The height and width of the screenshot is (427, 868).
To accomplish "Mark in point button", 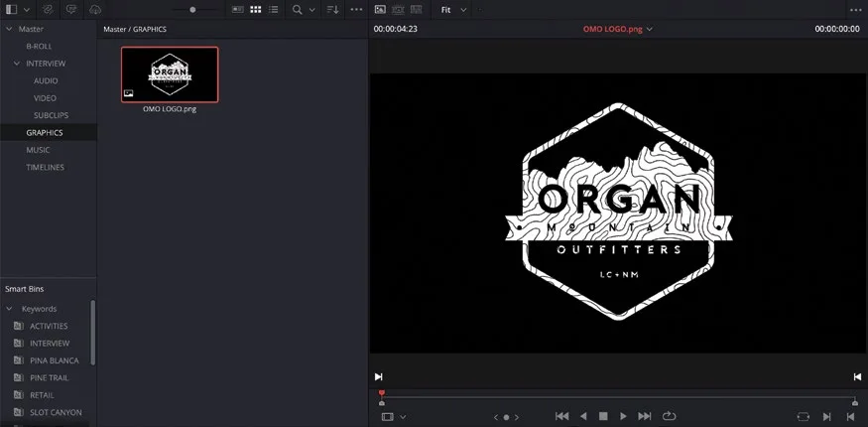I will pyautogui.click(x=827, y=416).
